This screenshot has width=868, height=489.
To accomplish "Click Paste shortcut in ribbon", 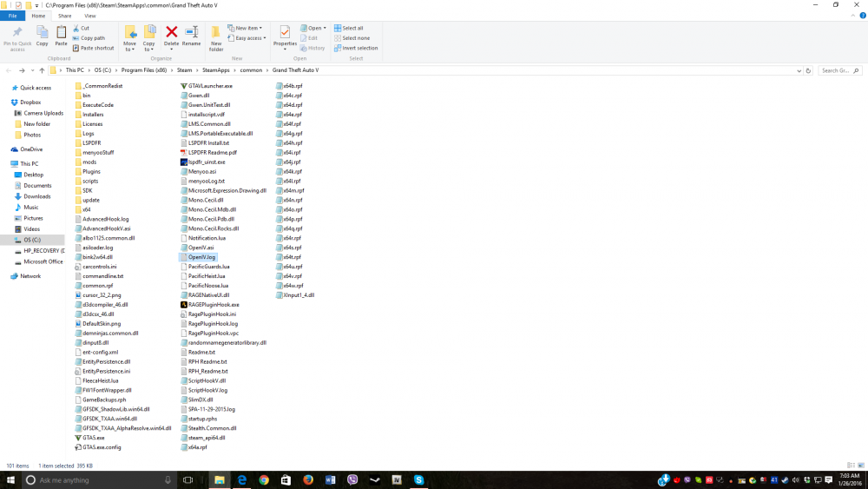I will pyautogui.click(x=93, y=48).
